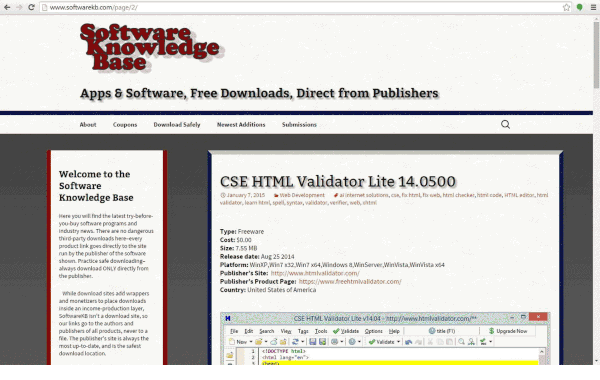Click the green extension icon in the toolbar
Image resolution: width=600 pixels, height=380 pixels.
tap(579, 7)
